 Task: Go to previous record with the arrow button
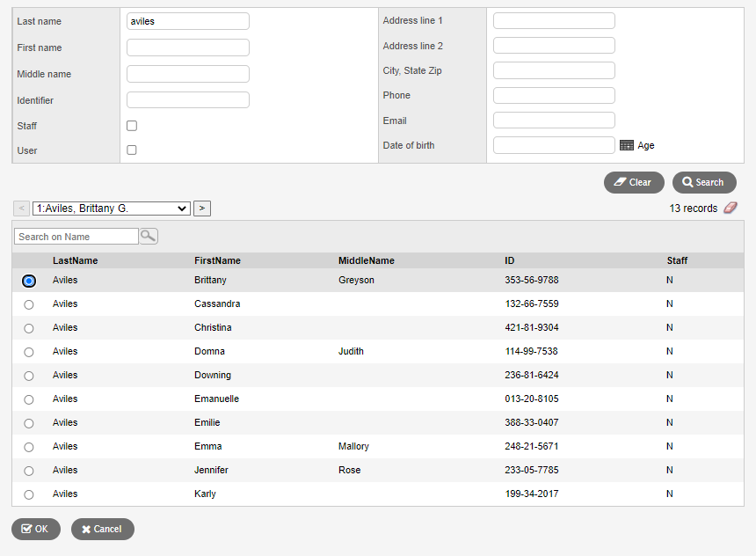click(x=22, y=208)
